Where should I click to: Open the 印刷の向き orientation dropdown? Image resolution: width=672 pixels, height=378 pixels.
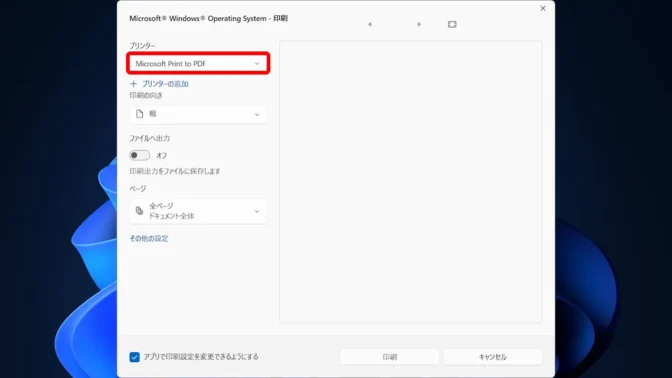[198, 114]
